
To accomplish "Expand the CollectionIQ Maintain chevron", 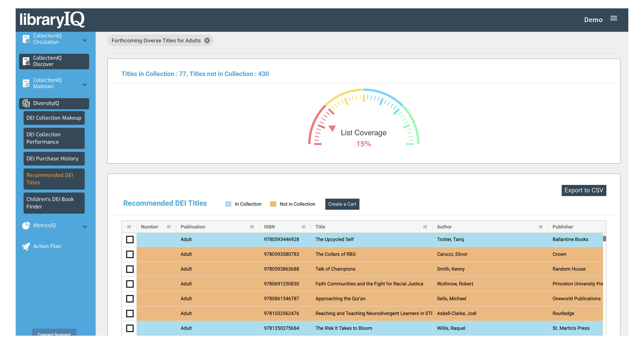I will click(x=84, y=85).
